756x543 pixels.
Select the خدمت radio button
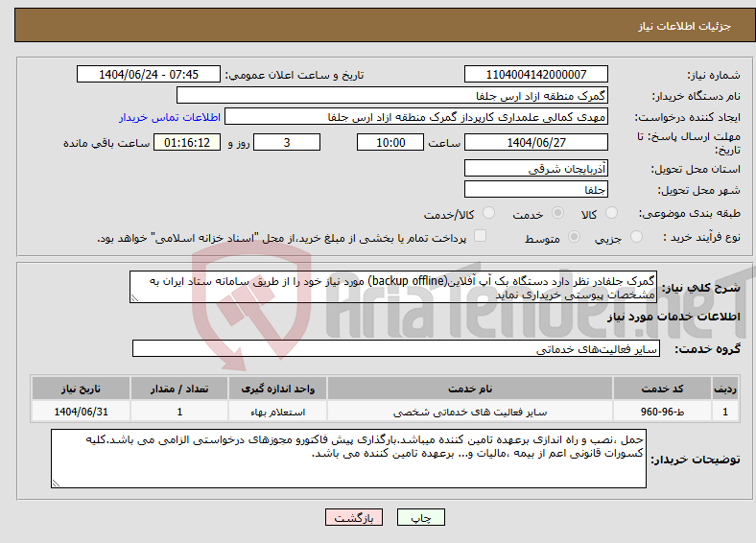557,213
